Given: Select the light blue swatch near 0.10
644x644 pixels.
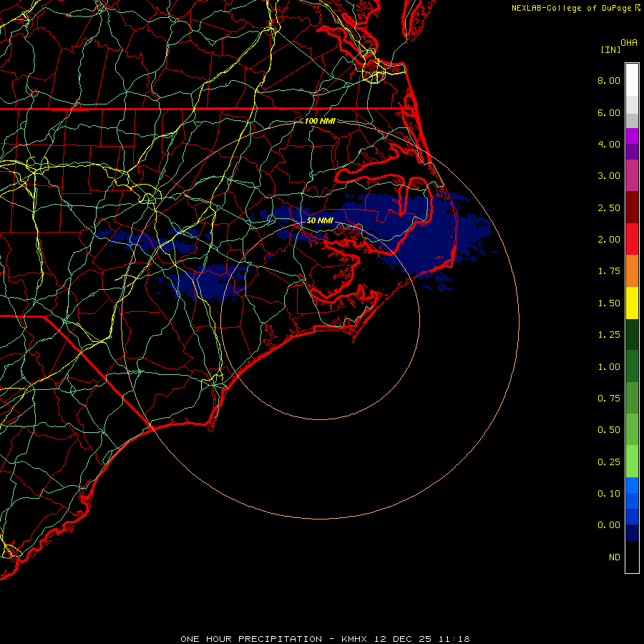Looking at the screenshot, I should (632, 485).
